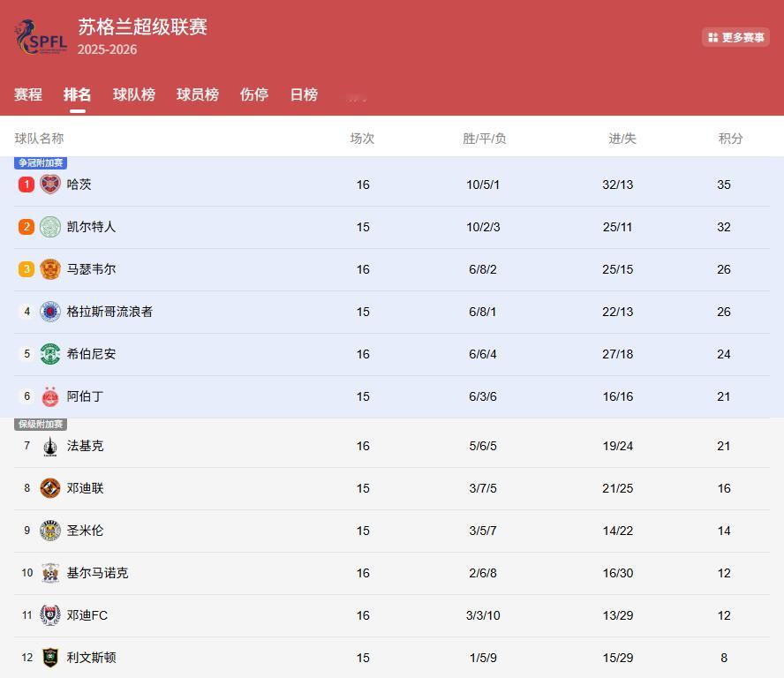Click the yellow rank 3 badge

tap(26, 269)
